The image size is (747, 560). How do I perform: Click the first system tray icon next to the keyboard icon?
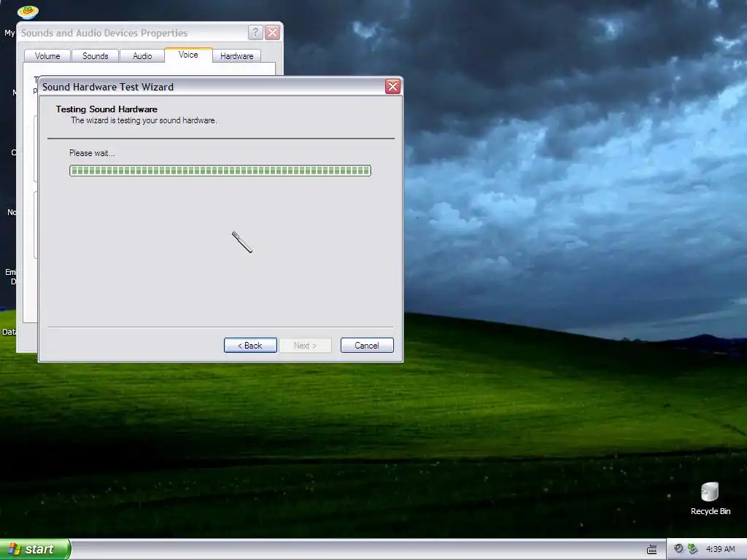click(x=678, y=549)
